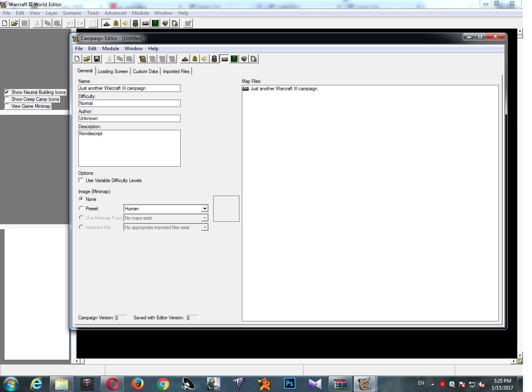Screen dimensions: 532x392
Task: Open Import Manager from World Editor toolbar
Action: 175,23
